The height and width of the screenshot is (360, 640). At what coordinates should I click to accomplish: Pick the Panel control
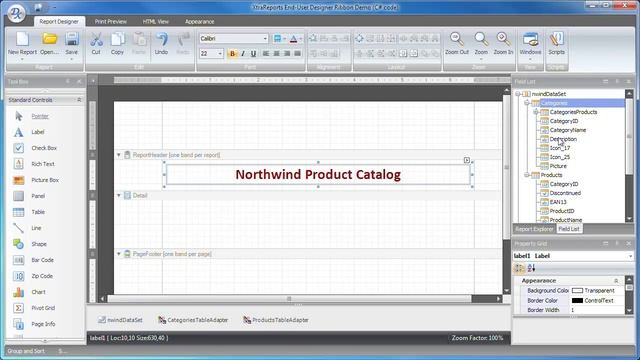38,196
